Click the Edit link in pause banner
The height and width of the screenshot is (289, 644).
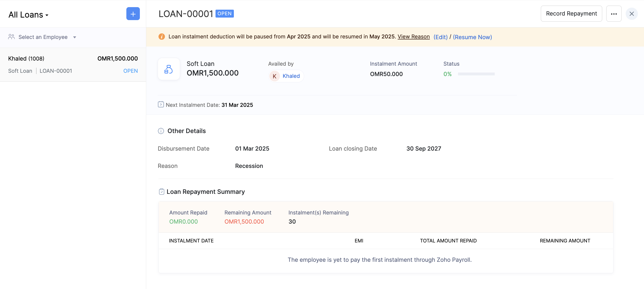(x=440, y=37)
